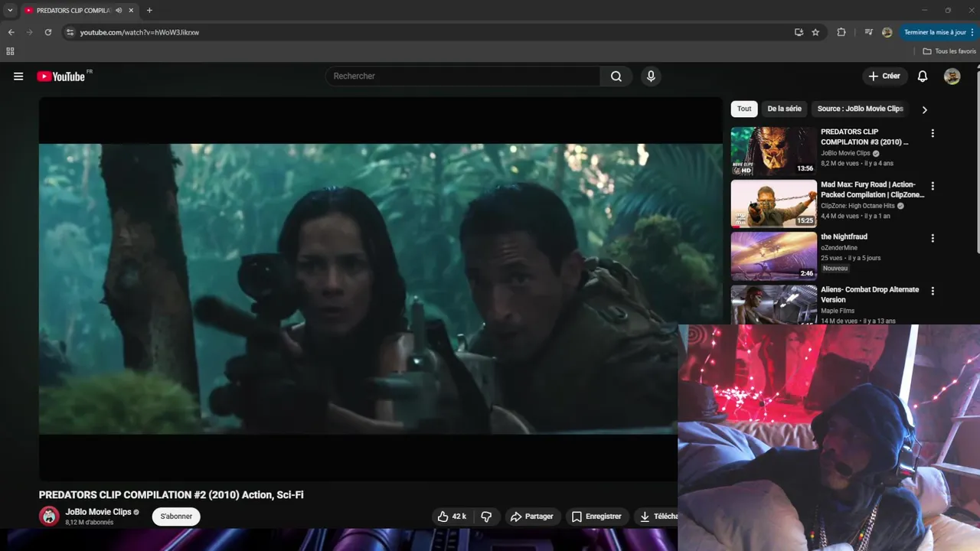The width and height of the screenshot is (980, 551).
Task: Open options for the Nightfraud video
Action: pyautogui.click(x=933, y=238)
